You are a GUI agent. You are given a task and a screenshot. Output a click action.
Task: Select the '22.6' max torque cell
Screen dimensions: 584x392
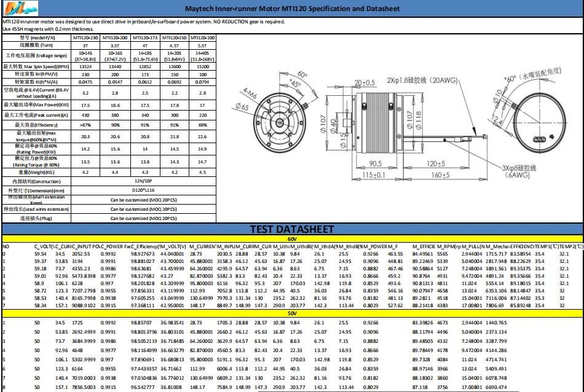pos(203,136)
